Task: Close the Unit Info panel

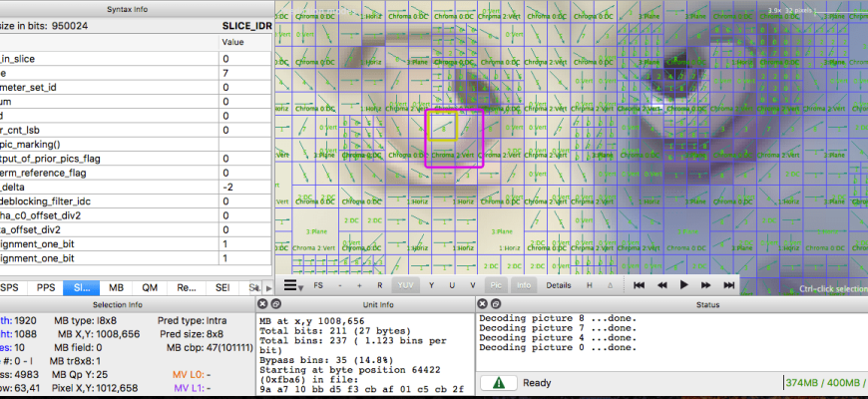Action: pyautogui.click(x=262, y=303)
